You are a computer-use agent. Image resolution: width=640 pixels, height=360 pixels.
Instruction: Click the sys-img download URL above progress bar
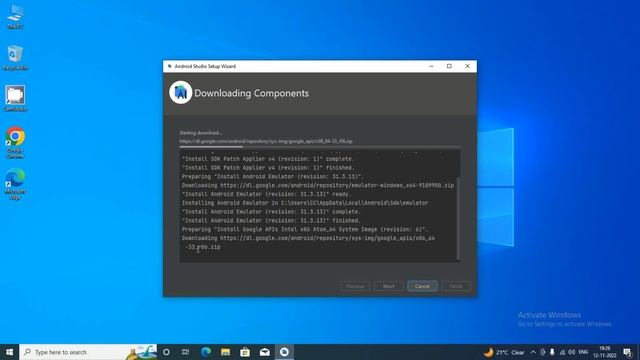(x=266, y=141)
